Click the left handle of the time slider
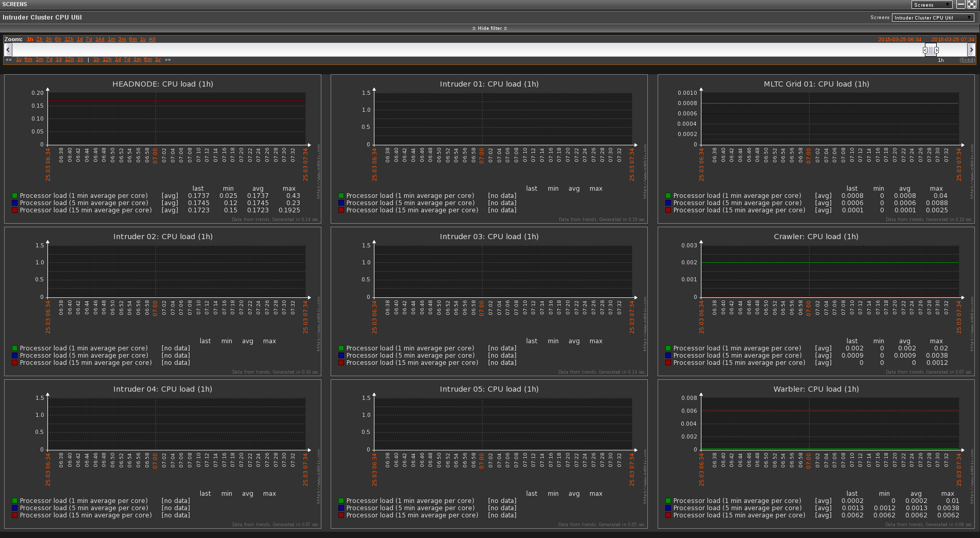 [925, 50]
